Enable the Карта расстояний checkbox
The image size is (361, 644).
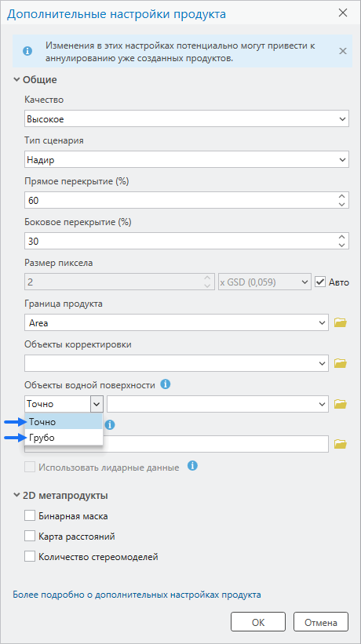pyautogui.click(x=30, y=537)
